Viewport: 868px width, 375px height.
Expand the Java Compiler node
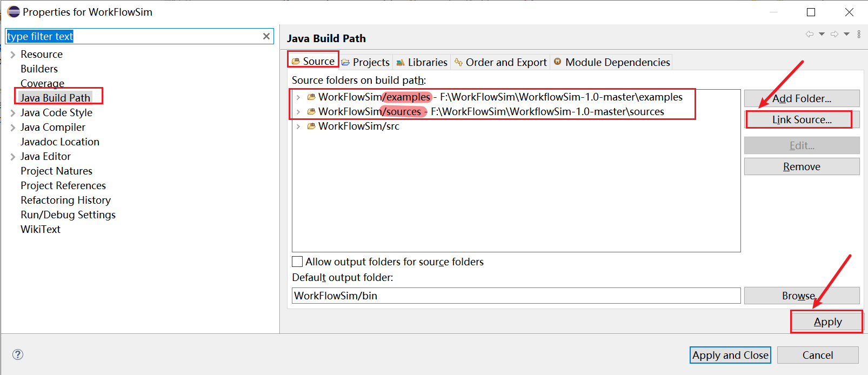pyautogui.click(x=13, y=128)
